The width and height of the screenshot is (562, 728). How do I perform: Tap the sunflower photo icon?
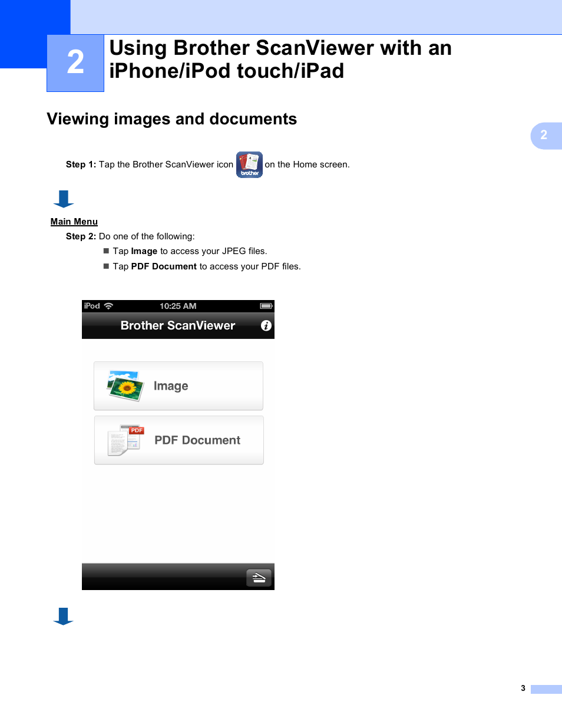(125, 386)
